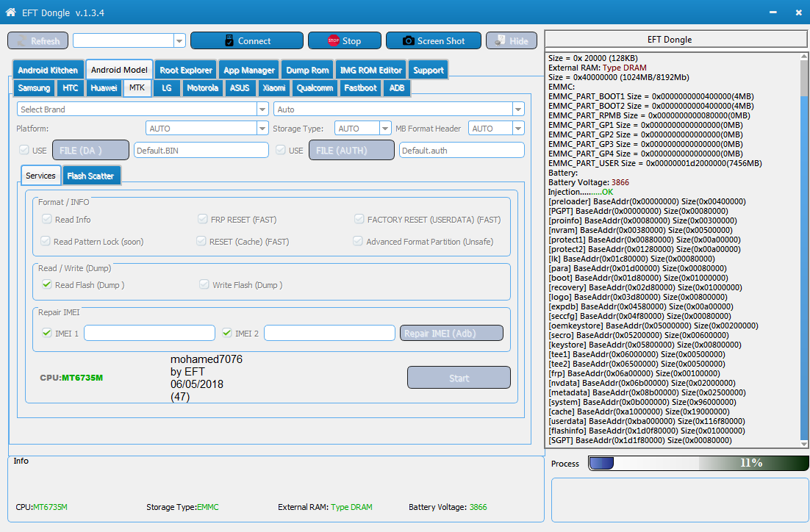Select the Motorola tab
This screenshot has height=532, width=810.
tap(203, 87)
